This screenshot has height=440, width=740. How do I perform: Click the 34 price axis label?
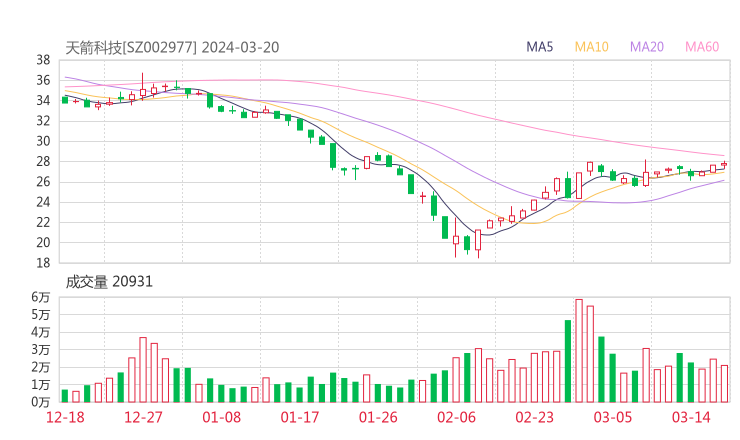[43, 101]
